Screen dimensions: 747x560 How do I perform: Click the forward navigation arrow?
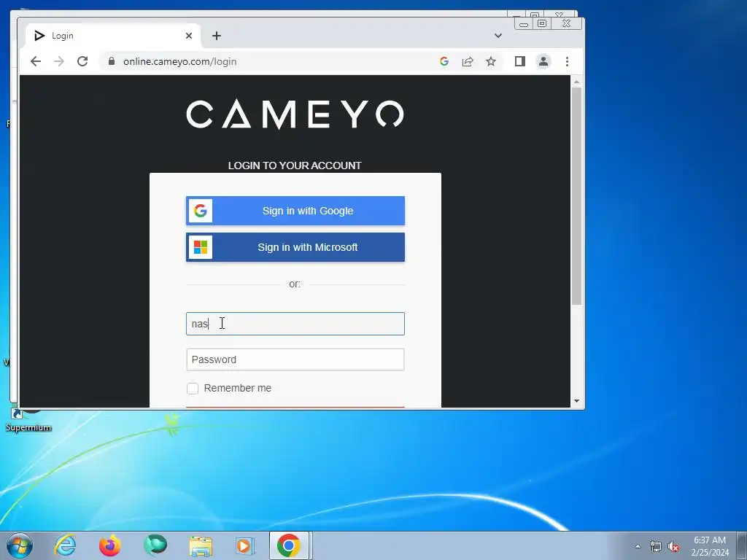[59, 61]
